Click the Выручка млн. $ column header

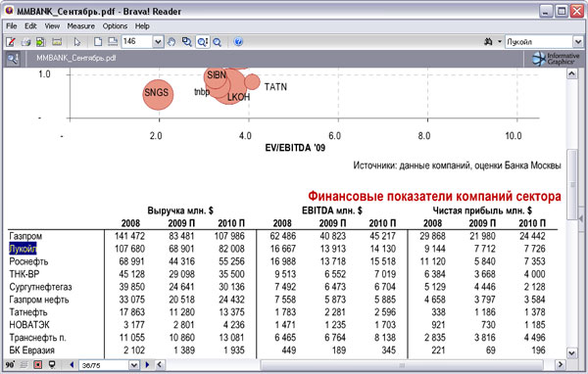(180, 210)
